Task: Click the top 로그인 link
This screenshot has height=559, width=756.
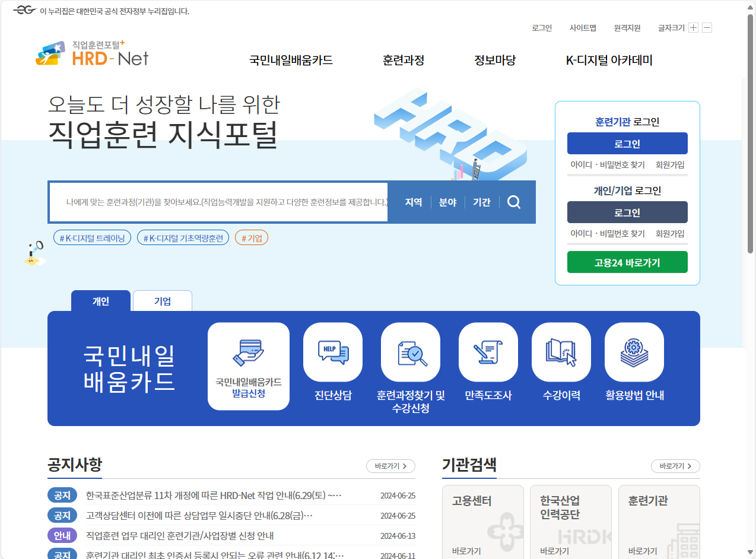Action: click(542, 28)
